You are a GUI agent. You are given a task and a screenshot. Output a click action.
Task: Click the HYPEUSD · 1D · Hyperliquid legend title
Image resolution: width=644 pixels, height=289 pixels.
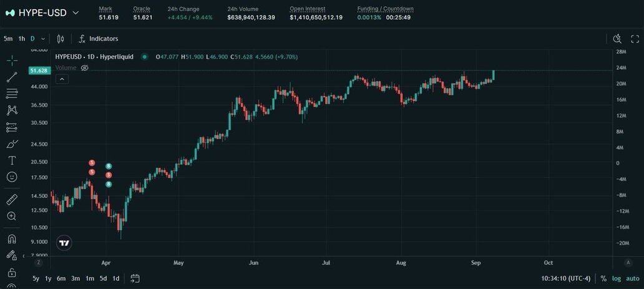pos(94,57)
